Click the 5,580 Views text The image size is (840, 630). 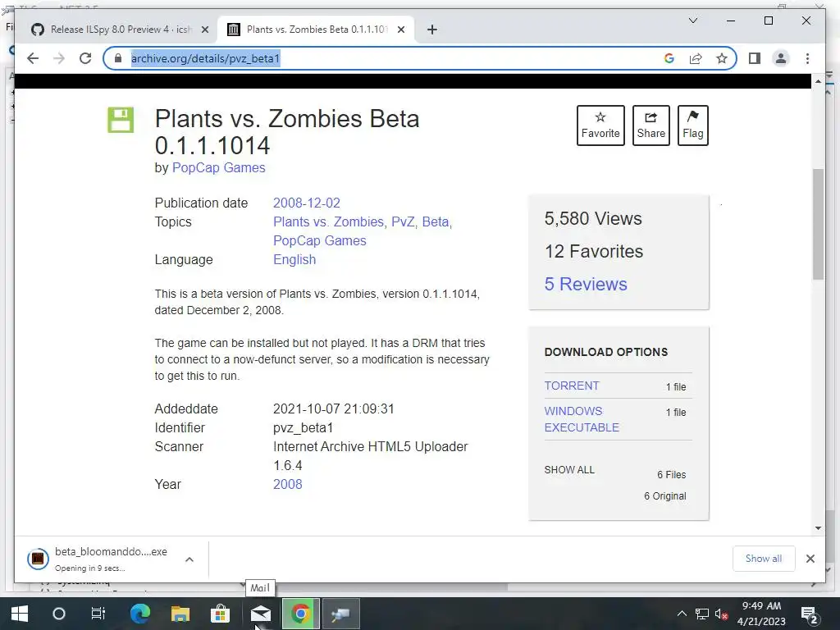(593, 218)
